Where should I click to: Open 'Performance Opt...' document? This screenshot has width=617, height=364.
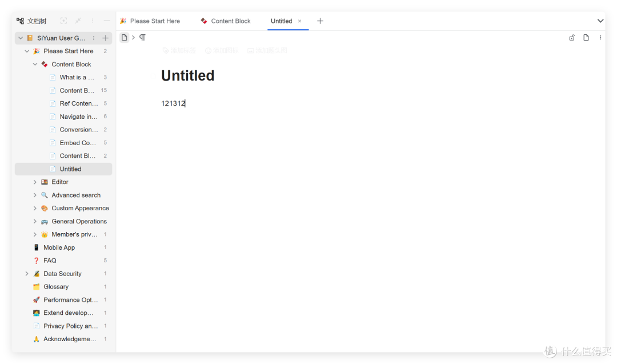[63, 300]
